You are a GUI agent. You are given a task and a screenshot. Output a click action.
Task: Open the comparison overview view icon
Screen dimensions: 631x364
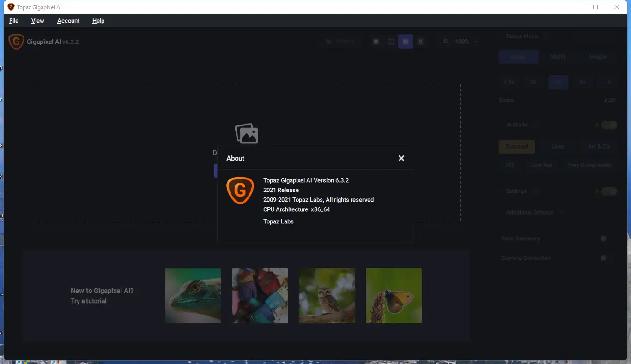pos(420,41)
